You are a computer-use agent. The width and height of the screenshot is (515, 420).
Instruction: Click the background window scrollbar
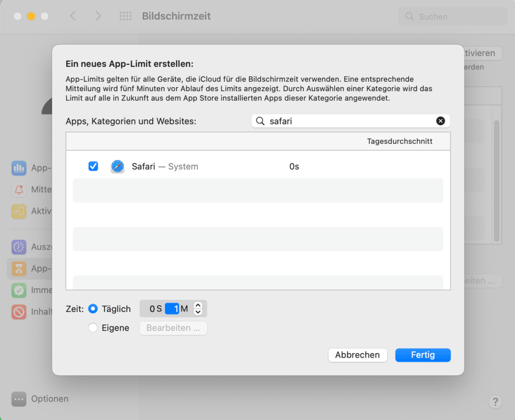496,181
